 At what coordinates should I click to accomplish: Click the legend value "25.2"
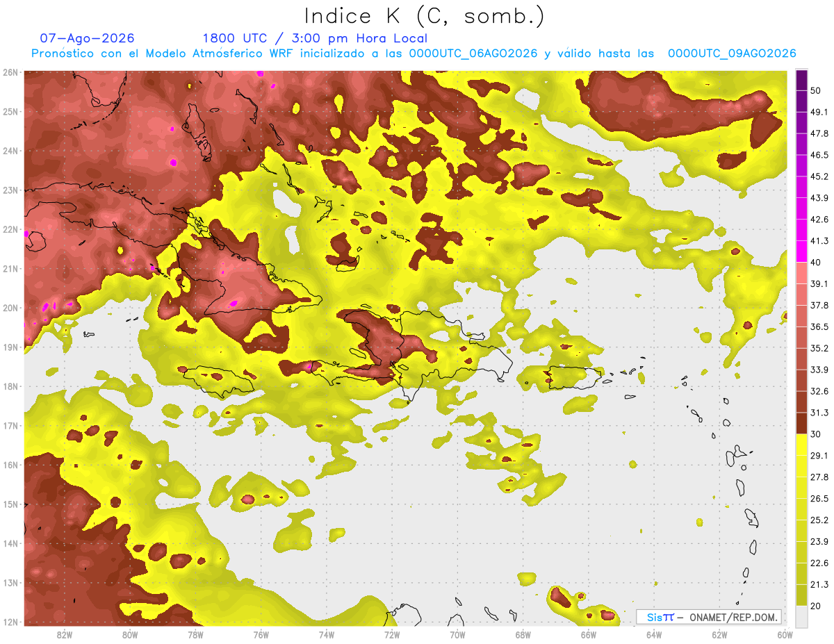point(819,520)
